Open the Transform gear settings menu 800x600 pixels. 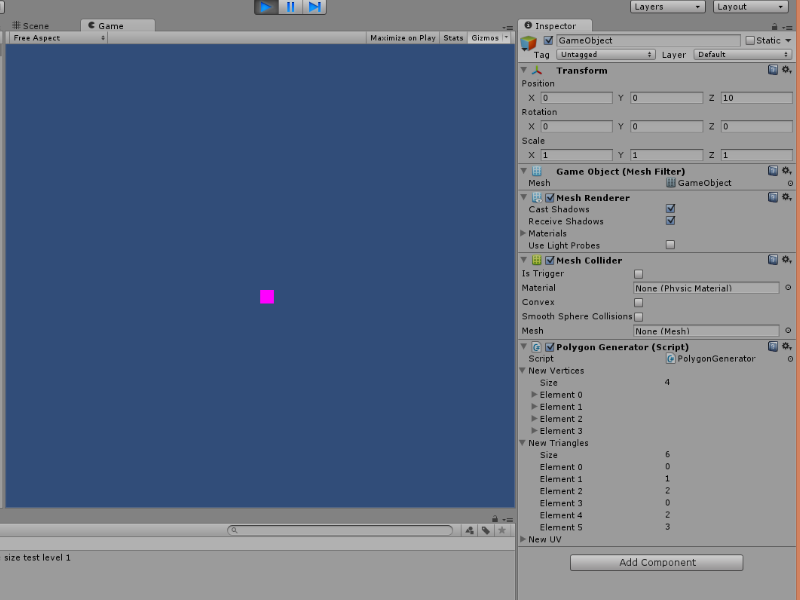click(787, 70)
